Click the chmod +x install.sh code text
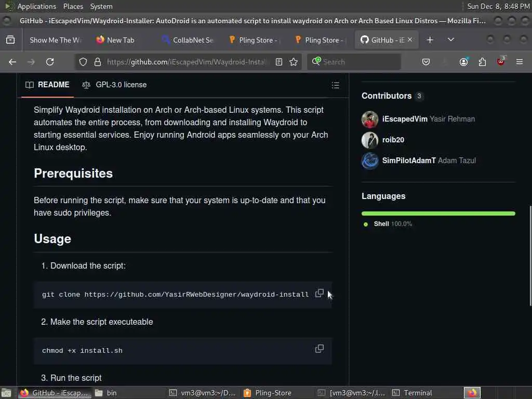The height and width of the screenshot is (399, 532). tap(83, 351)
